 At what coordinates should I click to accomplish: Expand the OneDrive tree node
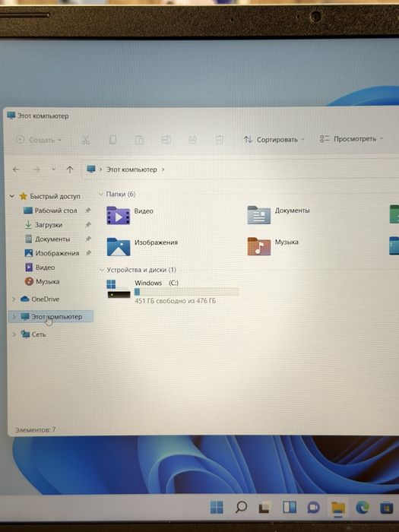click(14, 299)
